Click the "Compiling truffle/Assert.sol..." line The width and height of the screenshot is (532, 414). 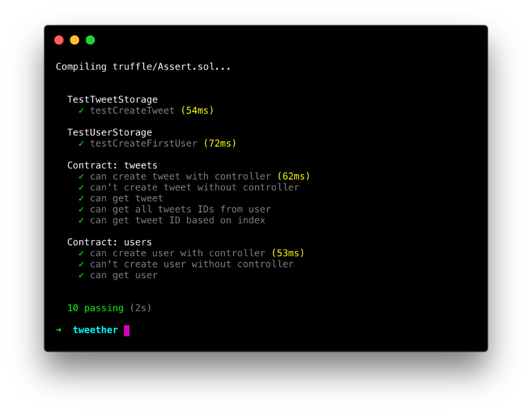pos(143,67)
